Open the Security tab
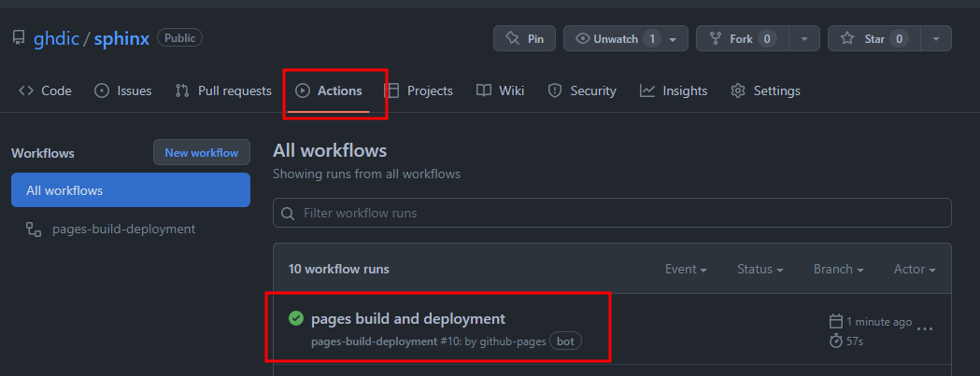The width and height of the screenshot is (980, 376). pos(582,91)
